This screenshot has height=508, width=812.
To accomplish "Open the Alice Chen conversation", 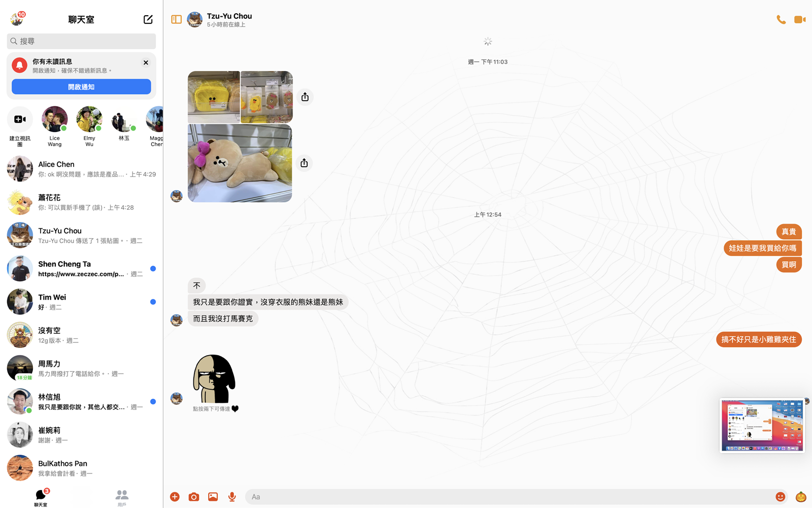I will click(x=81, y=169).
